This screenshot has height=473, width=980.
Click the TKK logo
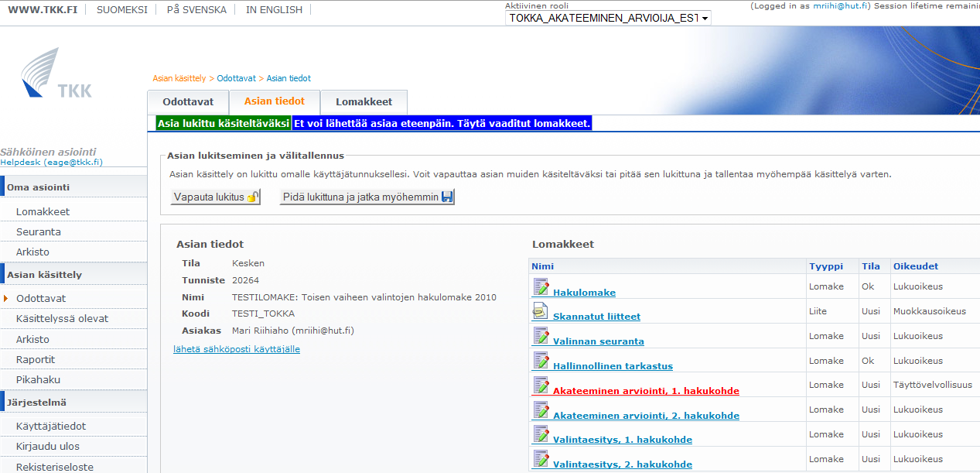(56, 73)
